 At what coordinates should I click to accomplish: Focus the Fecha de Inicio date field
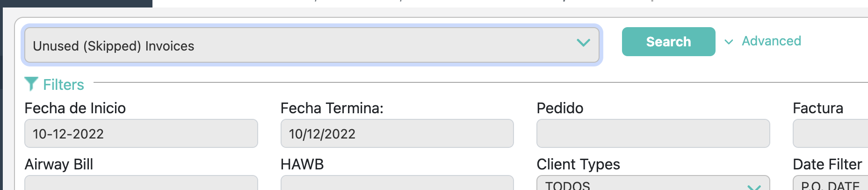141,134
